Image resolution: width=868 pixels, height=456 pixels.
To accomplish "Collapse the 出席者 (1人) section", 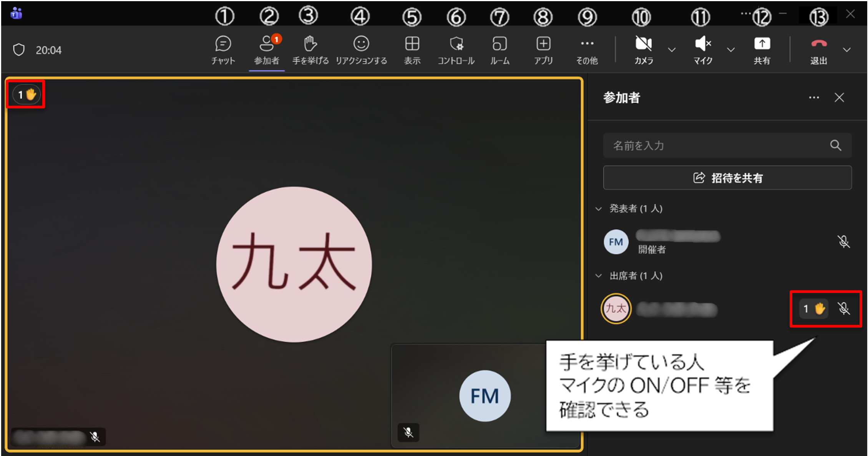I will 599,276.
